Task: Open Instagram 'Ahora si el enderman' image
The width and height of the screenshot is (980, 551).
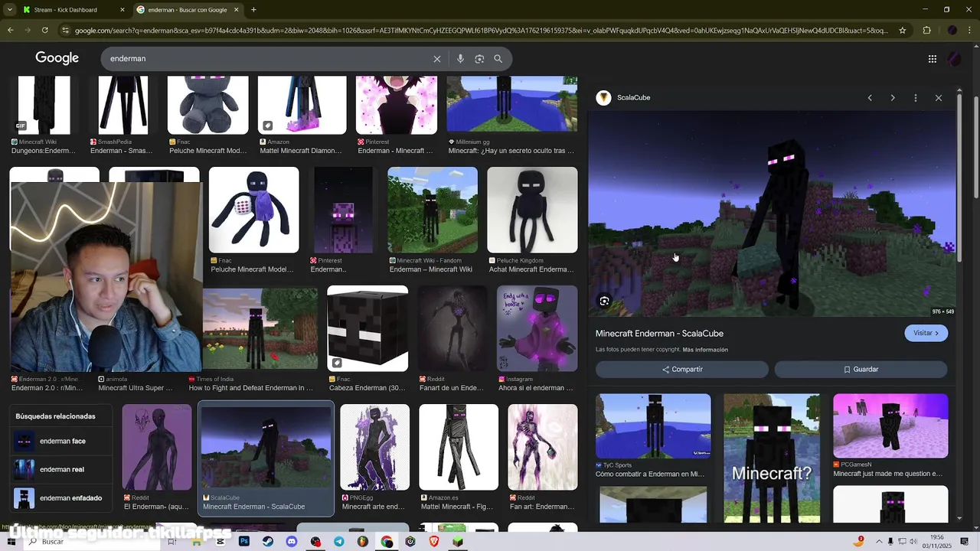Action: coord(537,329)
